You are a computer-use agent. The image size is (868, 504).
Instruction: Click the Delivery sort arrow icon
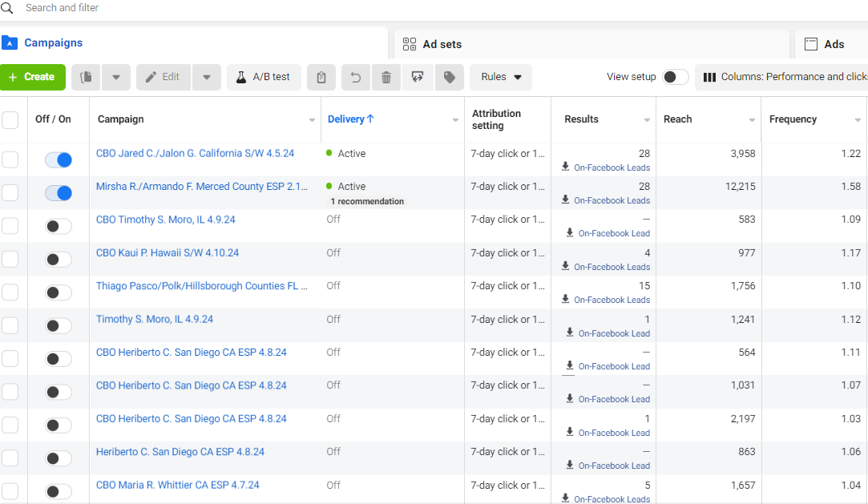click(370, 119)
